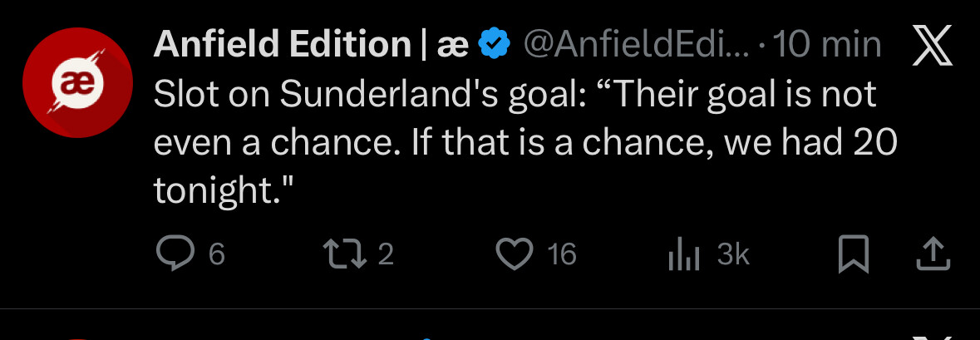
Task: Click the blue verified badge
Action: (x=496, y=44)
